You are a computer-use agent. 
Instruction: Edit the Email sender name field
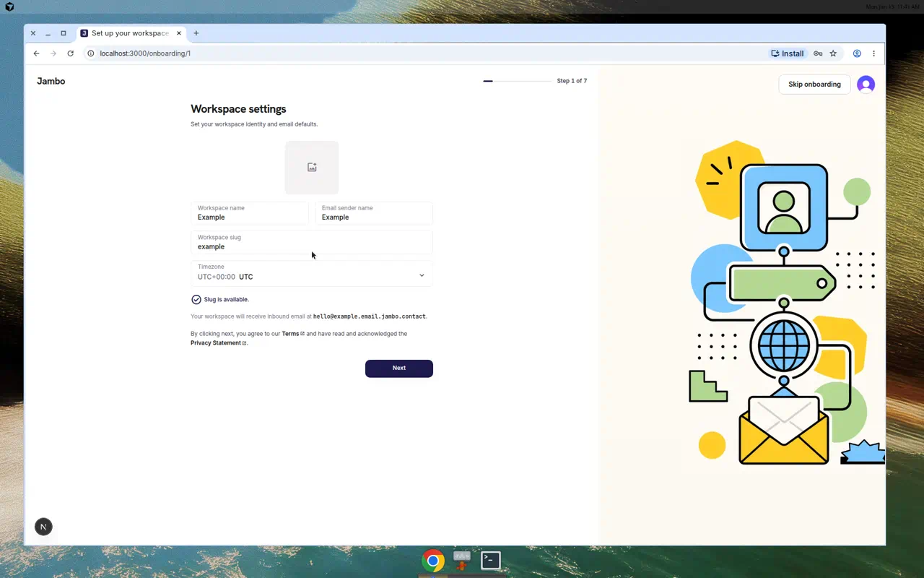[x=374, y=213]
